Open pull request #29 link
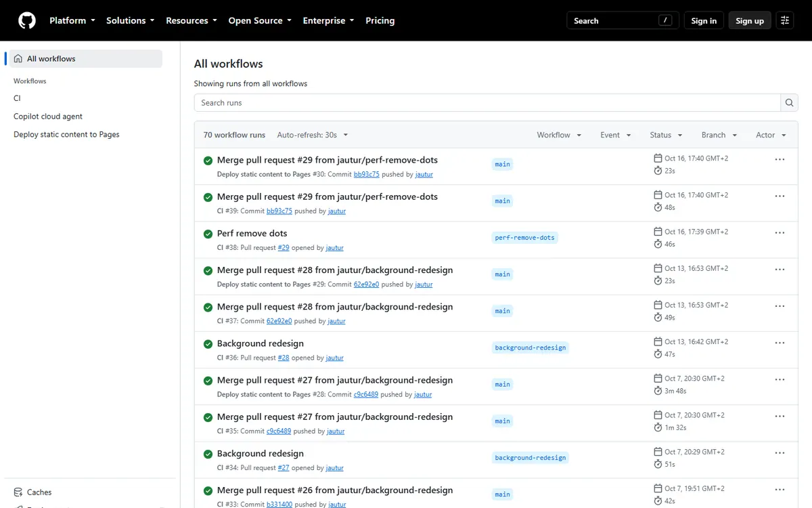Screen dimensions: 812x508 click(284, 248)
